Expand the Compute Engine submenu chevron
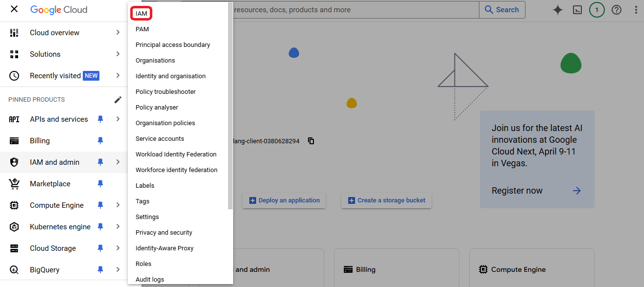This screenshot has height=287, width=644. tap(118, 205)
